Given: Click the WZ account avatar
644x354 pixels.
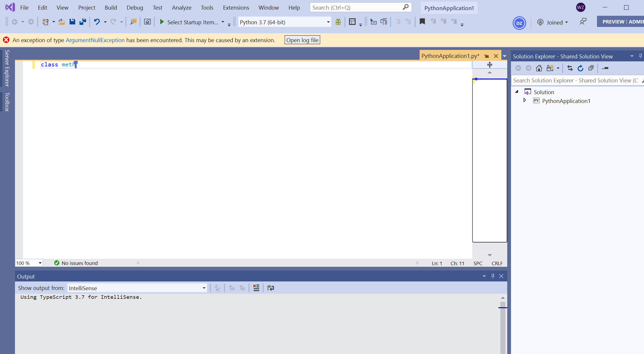Looking at the screenshot, I should point(580,7).
